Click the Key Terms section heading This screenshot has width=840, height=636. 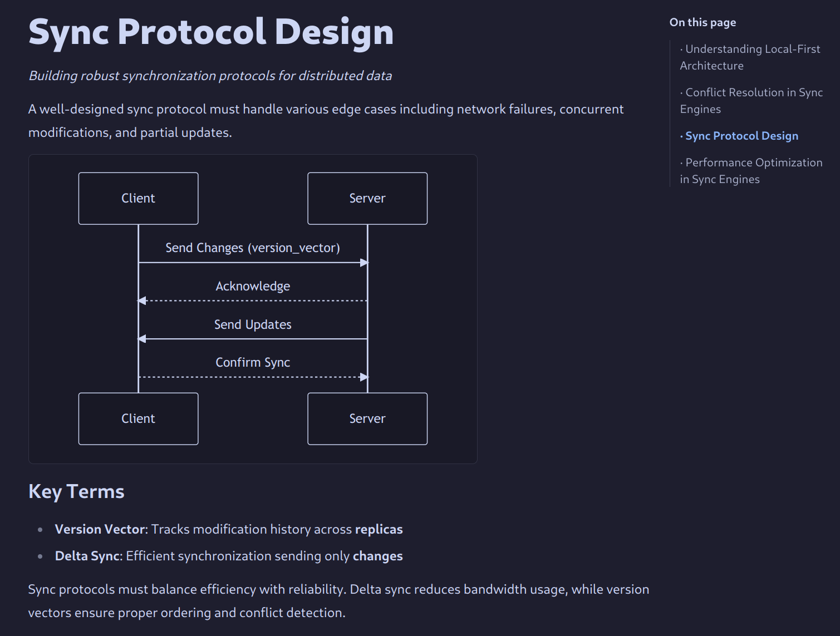(x=76, y=491)
